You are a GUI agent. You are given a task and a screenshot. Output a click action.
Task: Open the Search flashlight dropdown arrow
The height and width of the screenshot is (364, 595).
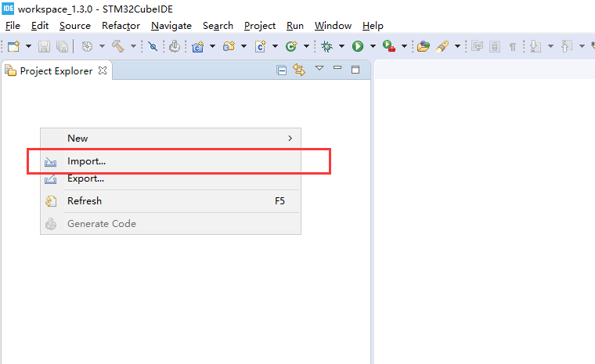click(x=458, y=46)
